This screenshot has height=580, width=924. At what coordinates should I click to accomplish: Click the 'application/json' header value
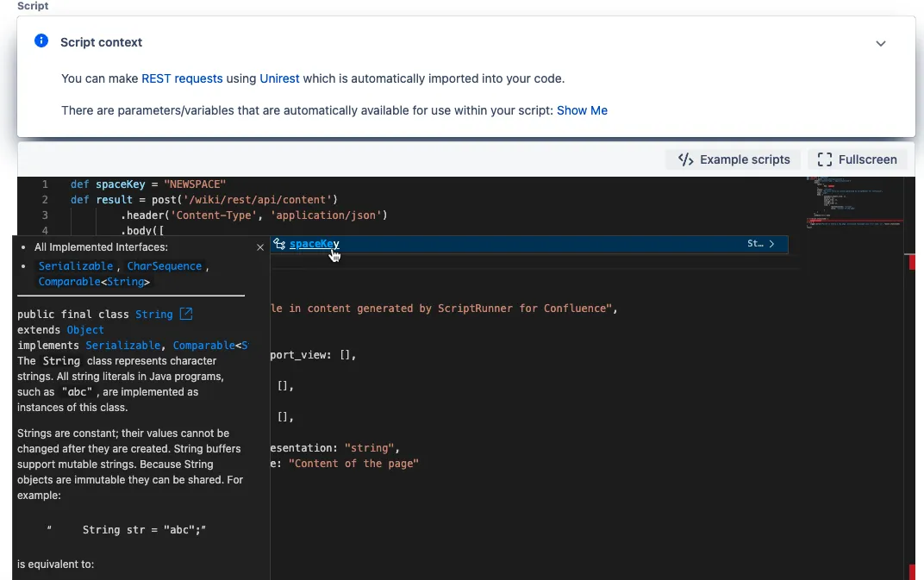(326, 215)
